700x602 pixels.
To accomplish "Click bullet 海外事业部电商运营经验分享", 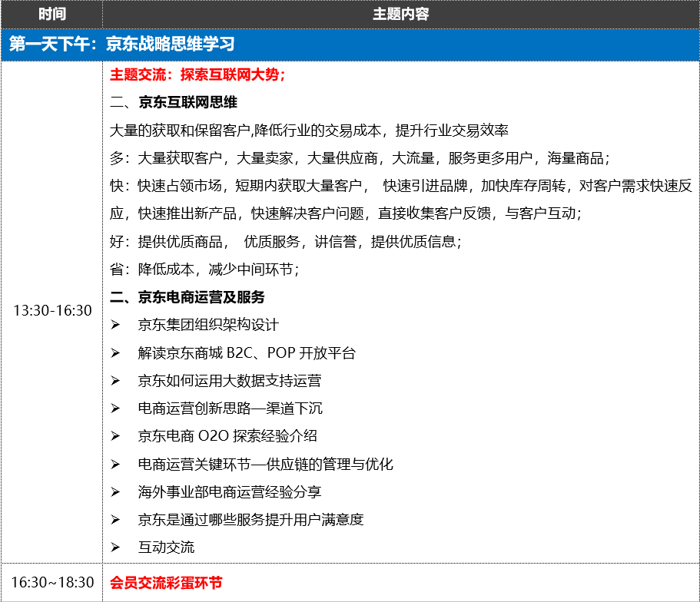I will click(x=230, y=491).
